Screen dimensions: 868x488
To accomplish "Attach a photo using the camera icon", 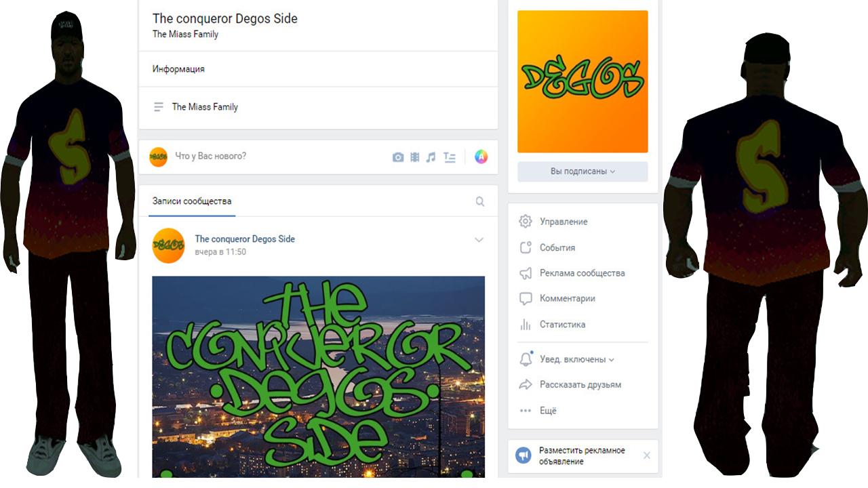I will [x=398, y=157].
